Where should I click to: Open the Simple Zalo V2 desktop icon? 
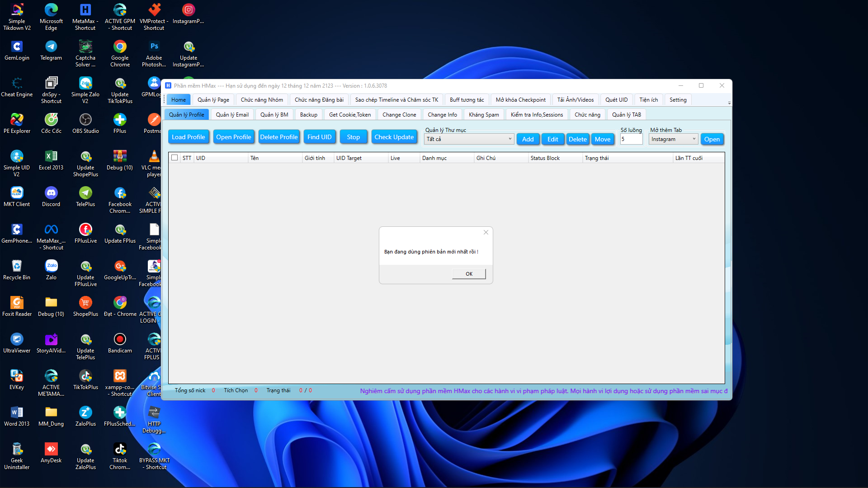point(85,89)
